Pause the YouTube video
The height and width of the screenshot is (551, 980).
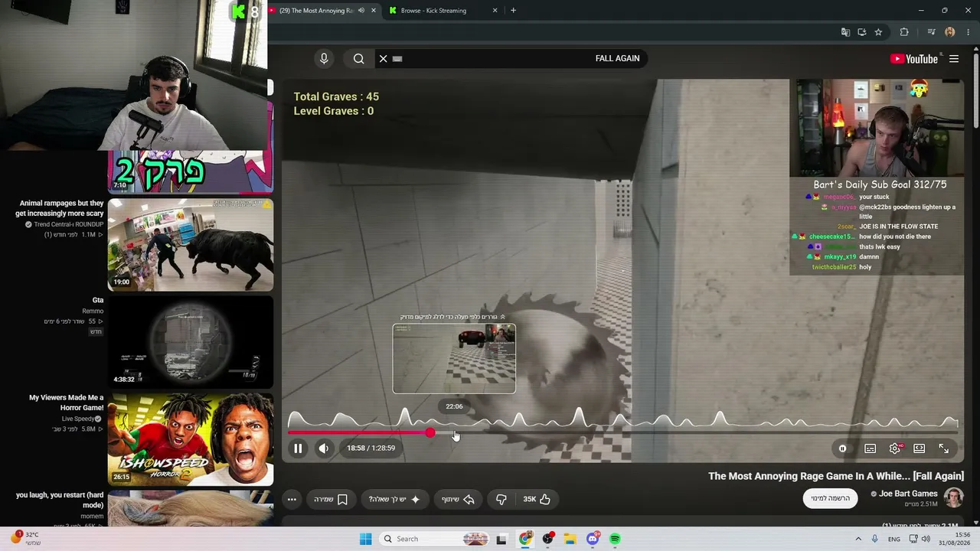click(x=298, y=448)
